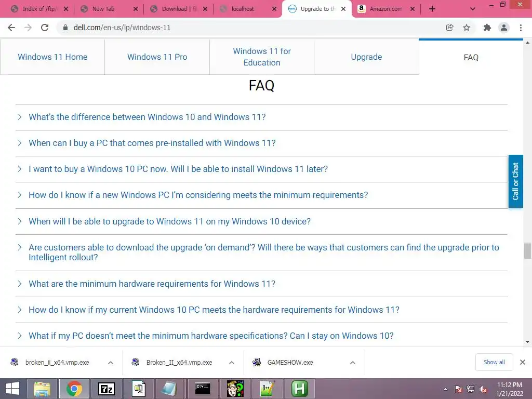Select Windows 11 for Education tab
Screen dimensions: 532x399
(x=262, y=57)
